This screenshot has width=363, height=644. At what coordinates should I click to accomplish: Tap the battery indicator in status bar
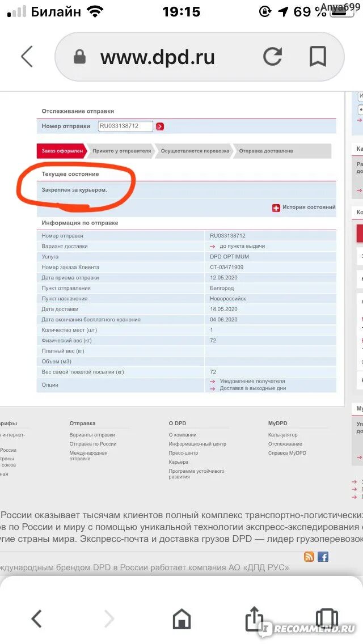(343, 11)
